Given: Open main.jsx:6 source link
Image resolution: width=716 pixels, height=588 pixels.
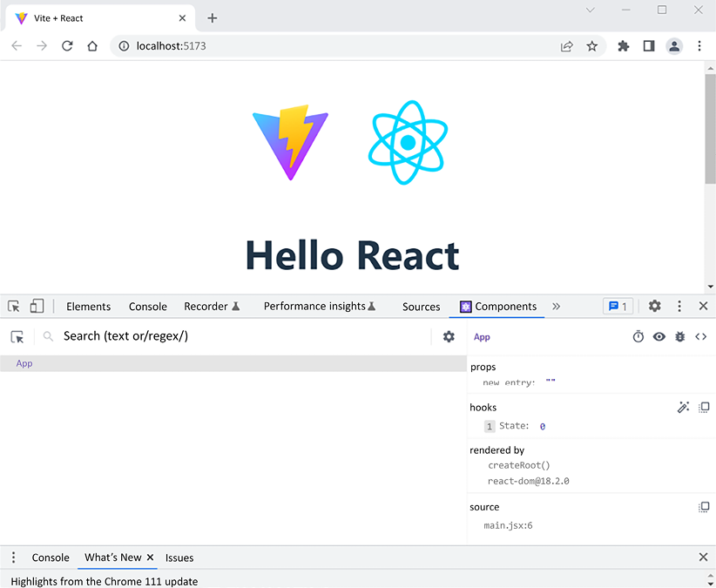Looking at the screenshot, I should point(508,525).
